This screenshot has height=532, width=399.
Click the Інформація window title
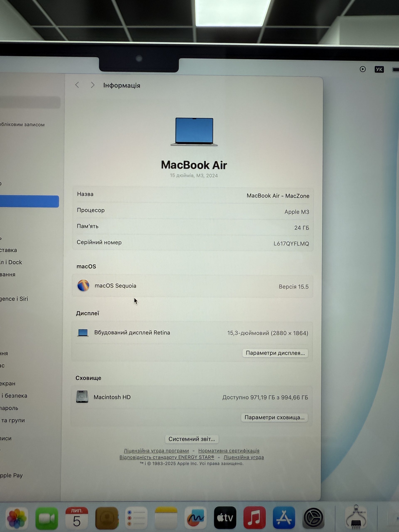[x=122, y=85]
